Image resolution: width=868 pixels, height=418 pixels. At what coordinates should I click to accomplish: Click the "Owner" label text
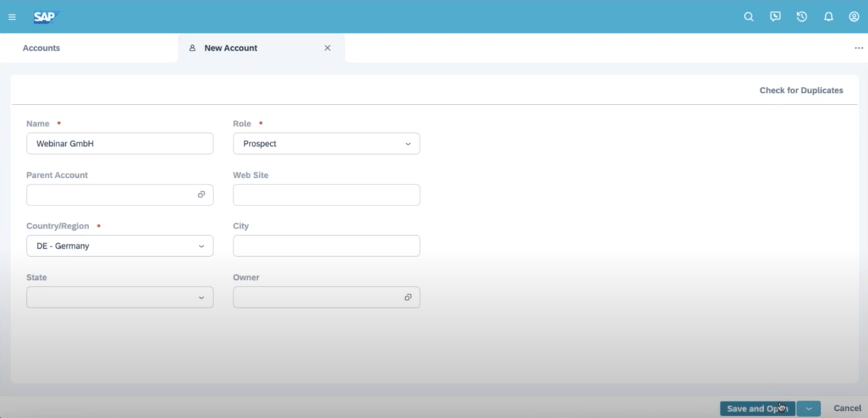pyautogui.click(x=246, y=278)
